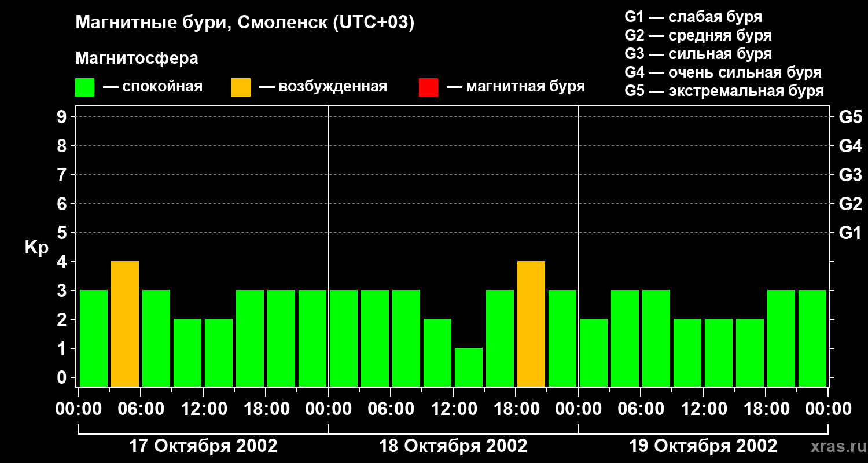This screenshot has height=463, width=868.
Task: Click the 'G1' label on the right axis
Action: coord(850,233)
